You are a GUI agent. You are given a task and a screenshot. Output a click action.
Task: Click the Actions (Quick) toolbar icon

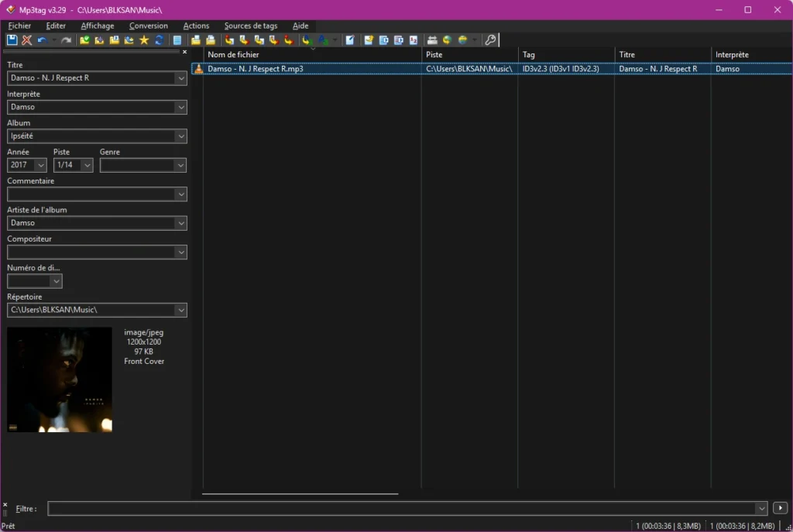pos(323,40)
